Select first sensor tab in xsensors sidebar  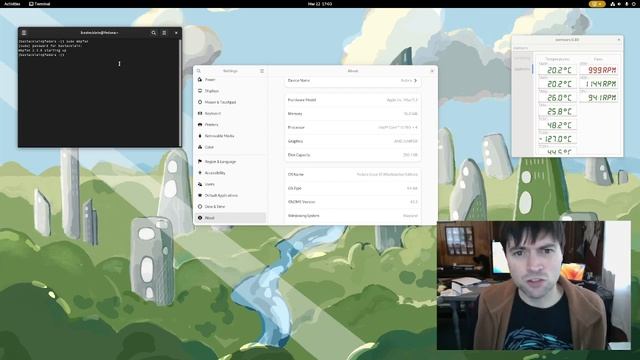522,58
